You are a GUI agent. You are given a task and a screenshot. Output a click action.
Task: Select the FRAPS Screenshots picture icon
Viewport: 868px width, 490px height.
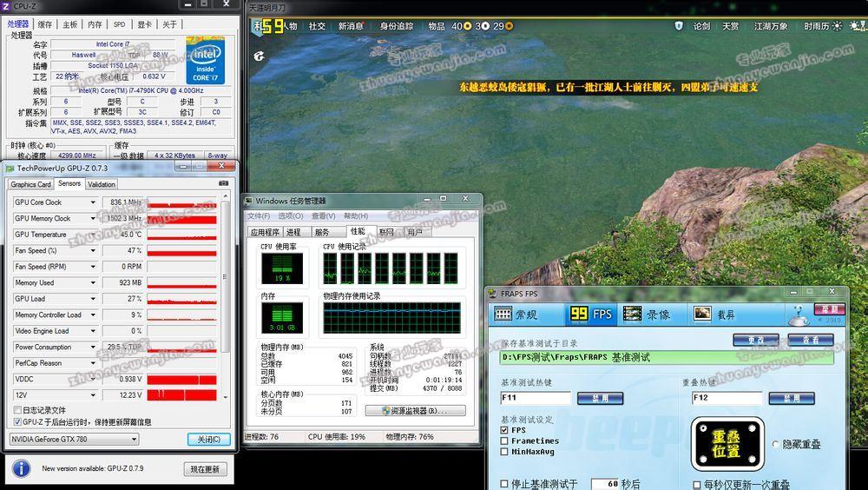coord(702,314)
